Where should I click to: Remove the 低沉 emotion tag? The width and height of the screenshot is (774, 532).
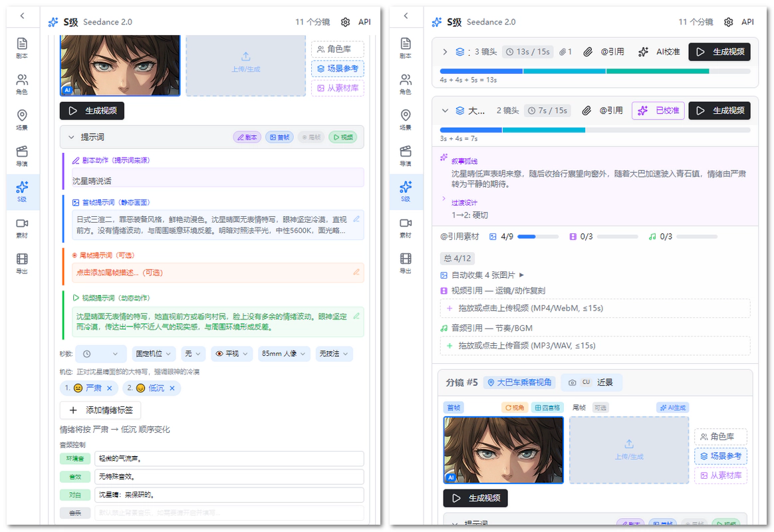(x=172, y=388)
